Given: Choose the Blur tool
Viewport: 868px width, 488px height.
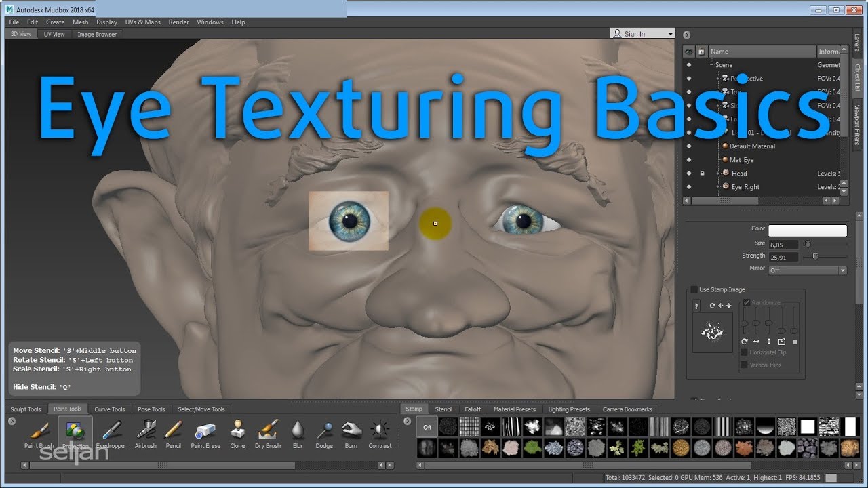Looking at the screenshot, I should point(298,434).
